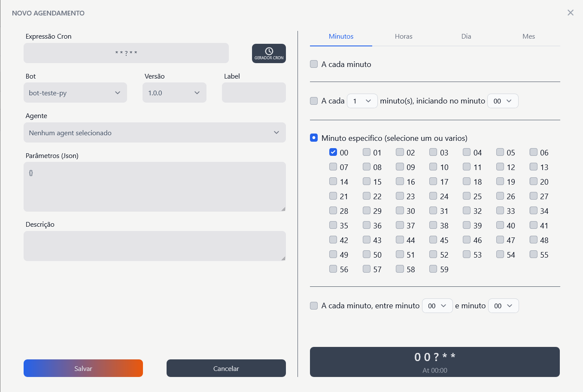Enable the 'A cada minuto' option
The height and width of the screenshot is (392, 583).
pyautogui.click(x=313, y=64)
